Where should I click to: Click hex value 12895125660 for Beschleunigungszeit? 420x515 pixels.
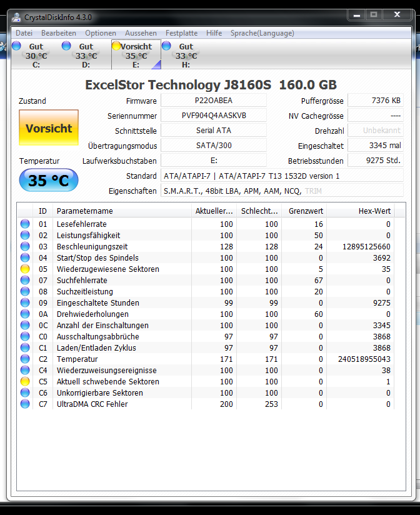(366, 246)
